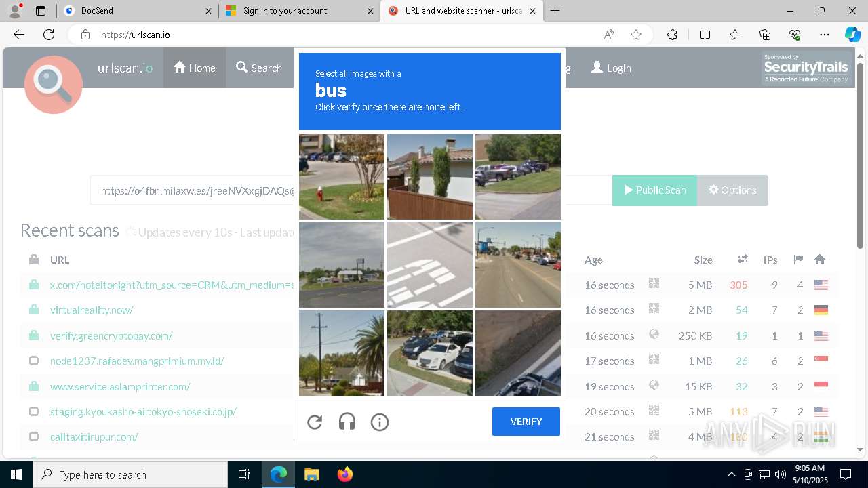This screenshot has width=868, height=488.
Task: Open Edge Settings and more menu
Action: pos(825,35)
